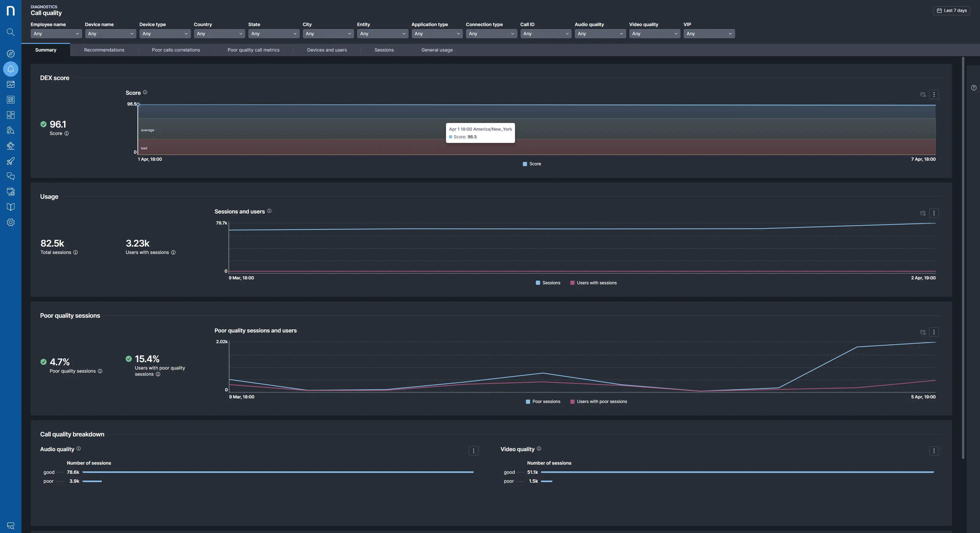Image resolution: width=980 pixels, height=533 pixels.
Task: Open the ruler and window icon in the sidebar
Action: point(11,192)
